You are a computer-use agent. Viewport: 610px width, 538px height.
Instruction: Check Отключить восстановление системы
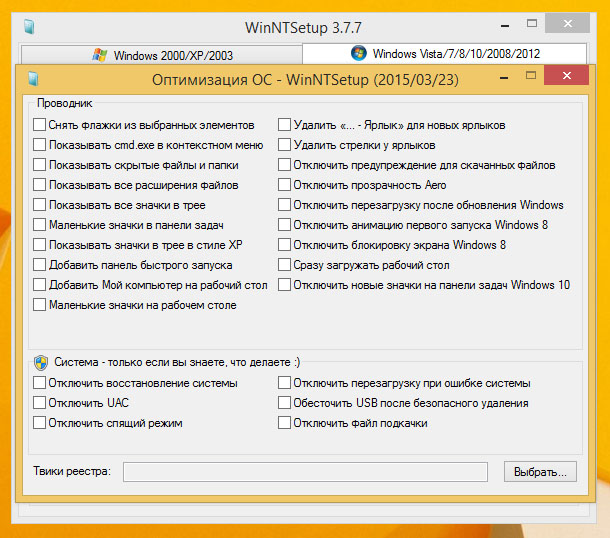(39, 383)
